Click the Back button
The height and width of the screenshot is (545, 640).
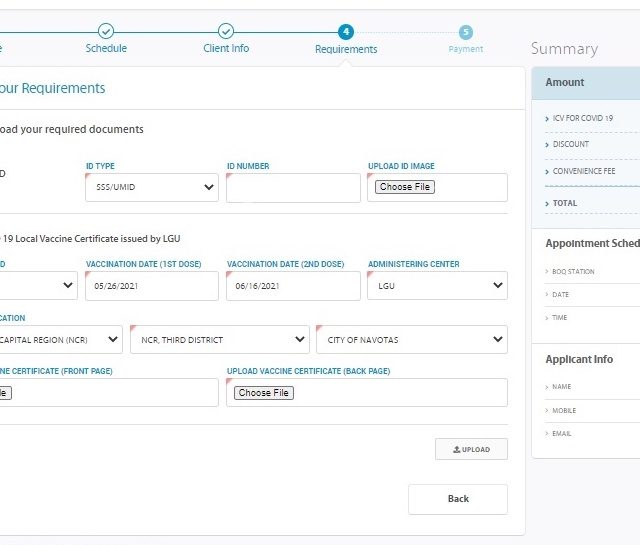point(457,499)
